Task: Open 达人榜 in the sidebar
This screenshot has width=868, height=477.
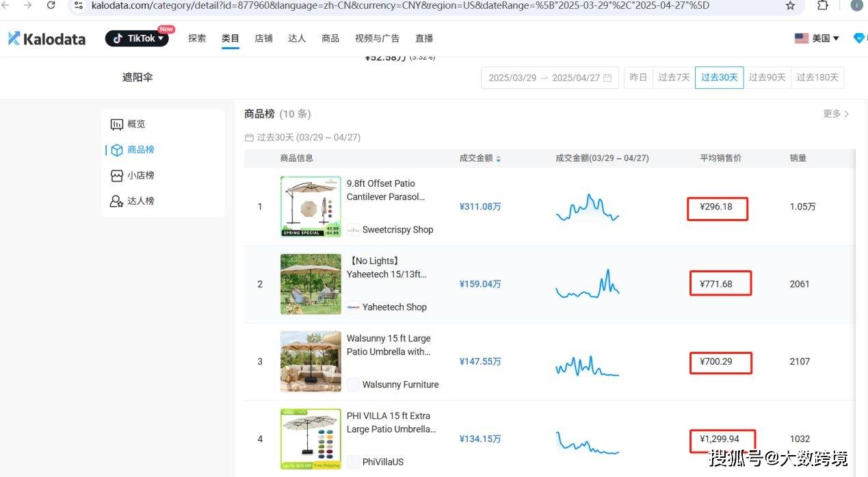Action: point(141,201)
